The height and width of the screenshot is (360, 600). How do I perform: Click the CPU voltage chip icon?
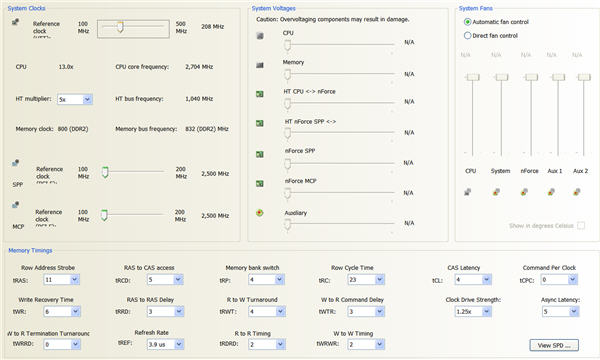pyautogui.click(x=260, y=36)
